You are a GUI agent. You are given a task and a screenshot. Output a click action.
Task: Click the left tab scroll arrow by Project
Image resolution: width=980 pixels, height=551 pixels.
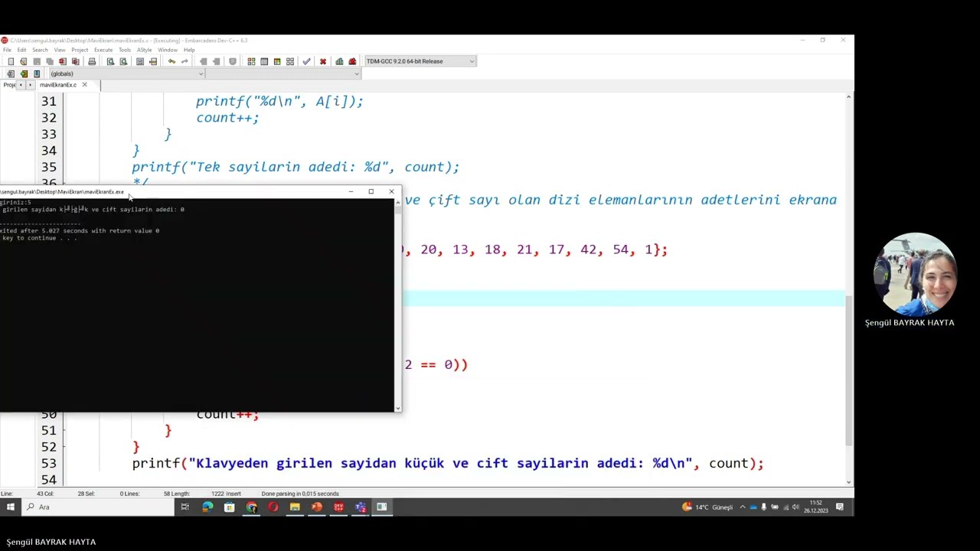point(21,85)
